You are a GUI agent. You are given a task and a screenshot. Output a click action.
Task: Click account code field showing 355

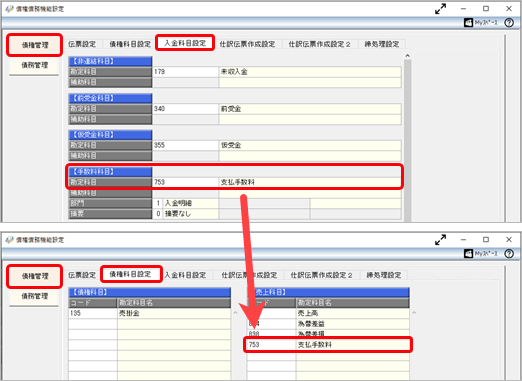coord(185,145)
